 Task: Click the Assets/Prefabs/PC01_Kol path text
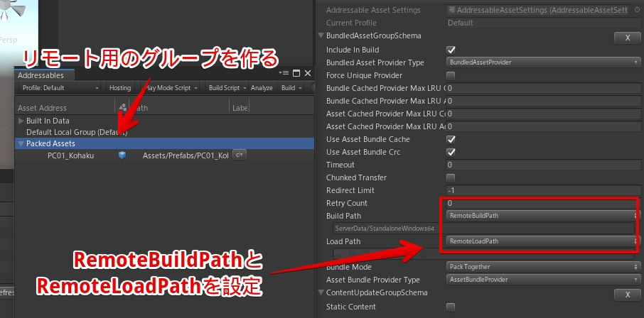pyautogui.click(x=186, y=155)
